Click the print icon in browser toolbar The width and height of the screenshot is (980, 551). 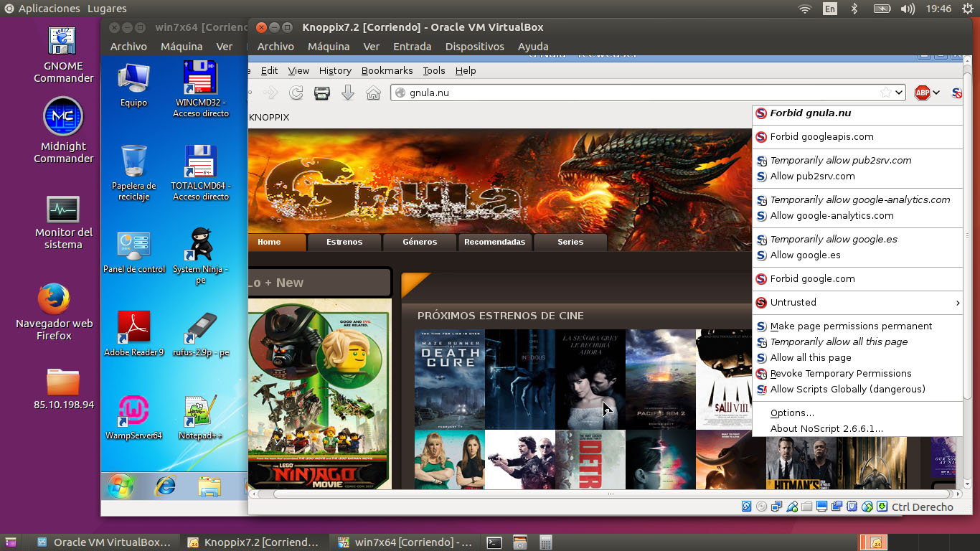click(322, 93)
